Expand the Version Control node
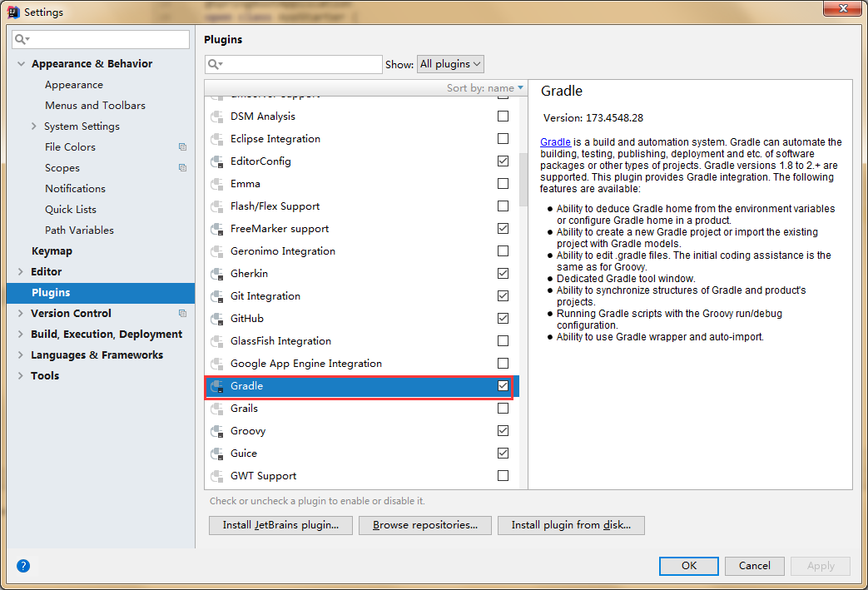Image resolution: width=868 pixels, height=590 pixels. (x=21, y=313)
